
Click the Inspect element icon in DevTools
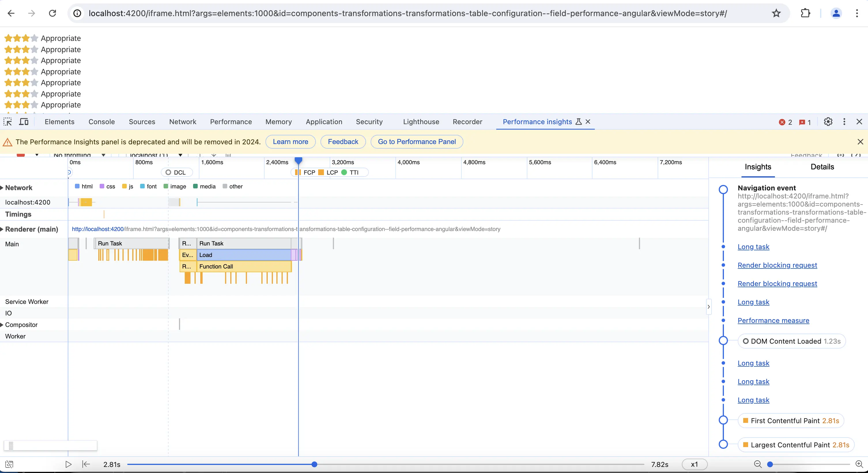[x=8, y=121]
